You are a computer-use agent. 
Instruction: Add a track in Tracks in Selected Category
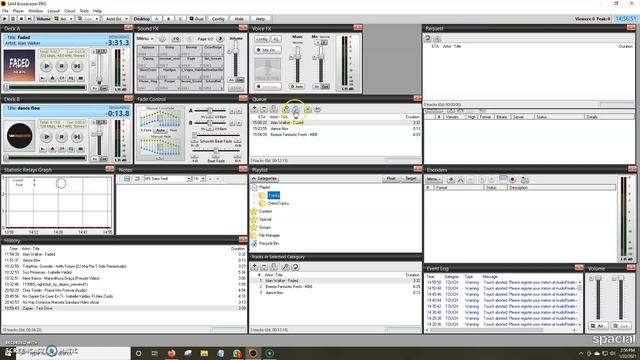(254, 267)
